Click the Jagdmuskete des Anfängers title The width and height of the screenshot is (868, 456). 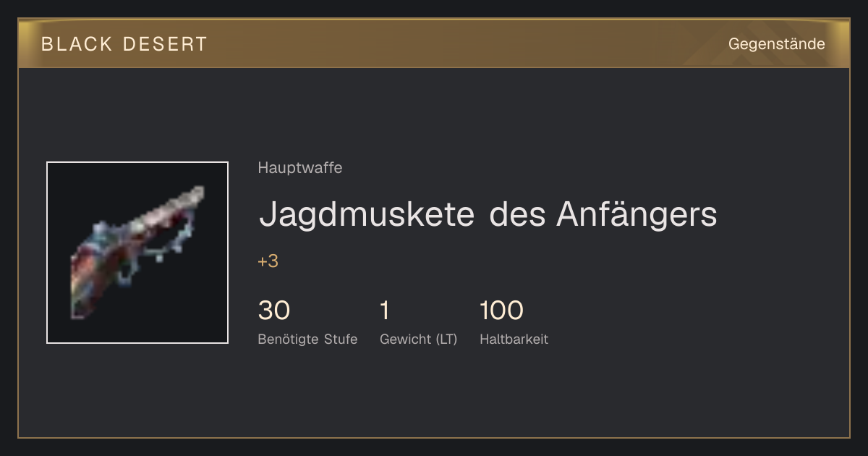(x=488, y=214)
